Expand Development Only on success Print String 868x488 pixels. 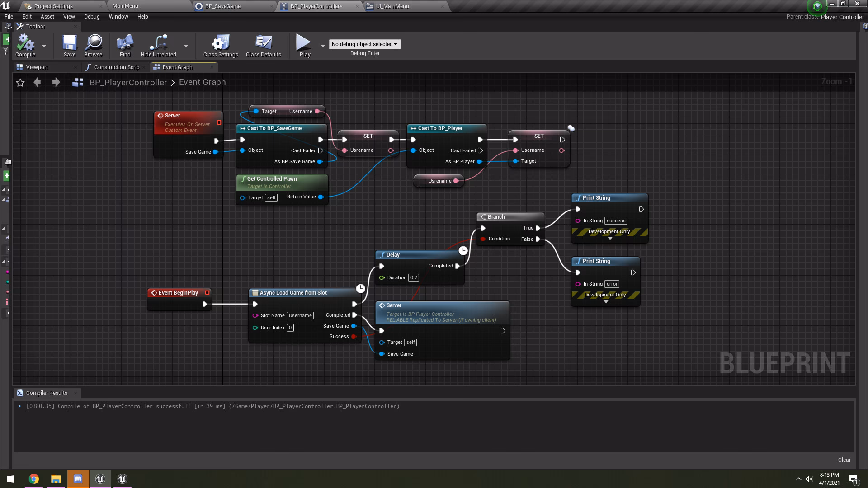(x=609, y=238)
